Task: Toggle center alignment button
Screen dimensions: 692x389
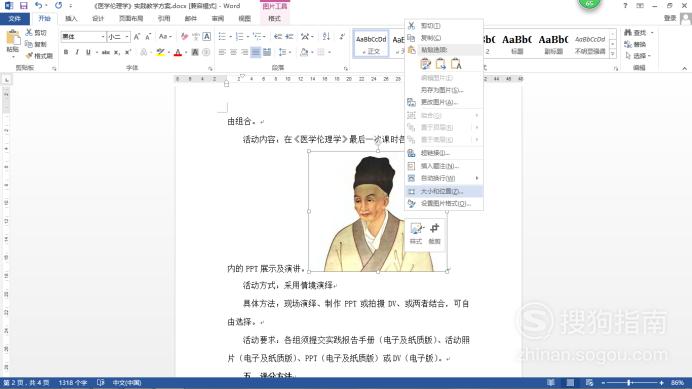Action: click(x=233, y=53)
